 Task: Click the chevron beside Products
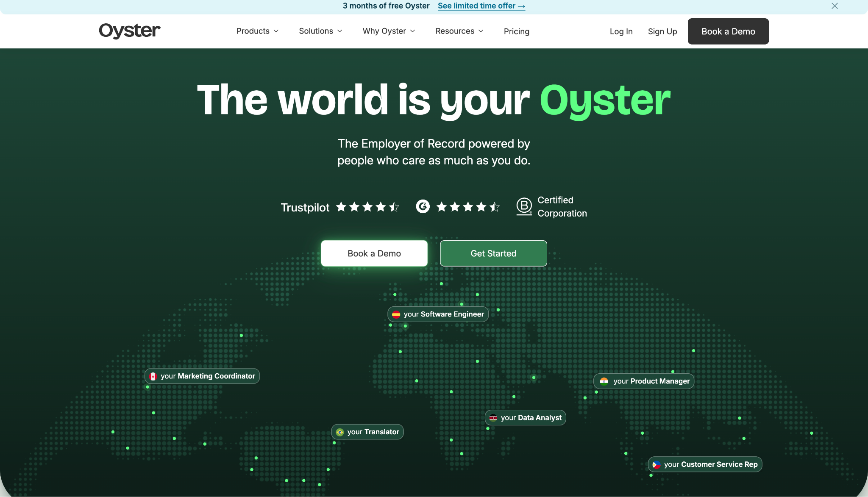tap(276, 31)
